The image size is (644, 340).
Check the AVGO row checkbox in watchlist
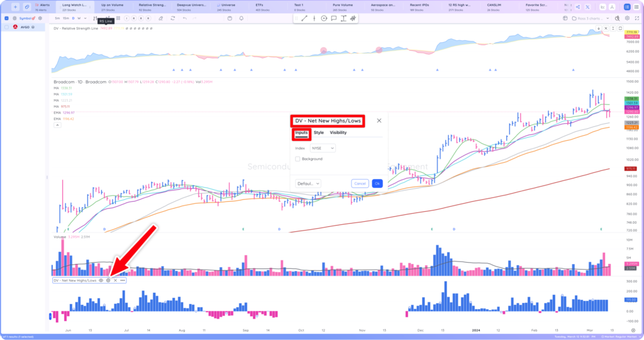(6, 27)
